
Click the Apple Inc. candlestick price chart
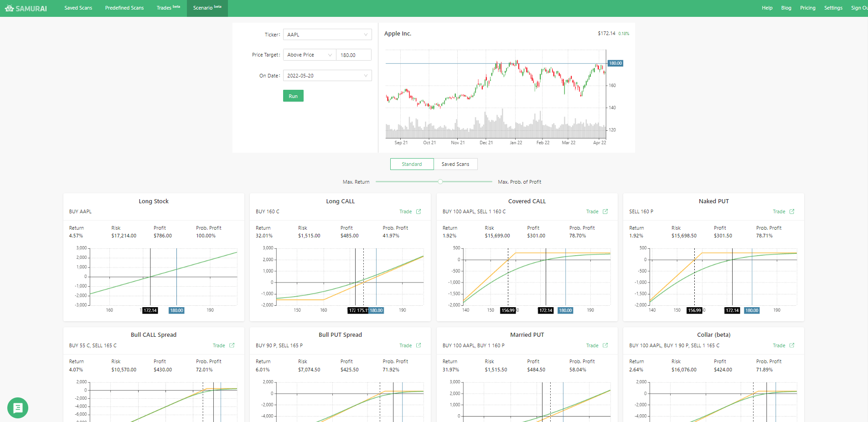pos(496,94)
